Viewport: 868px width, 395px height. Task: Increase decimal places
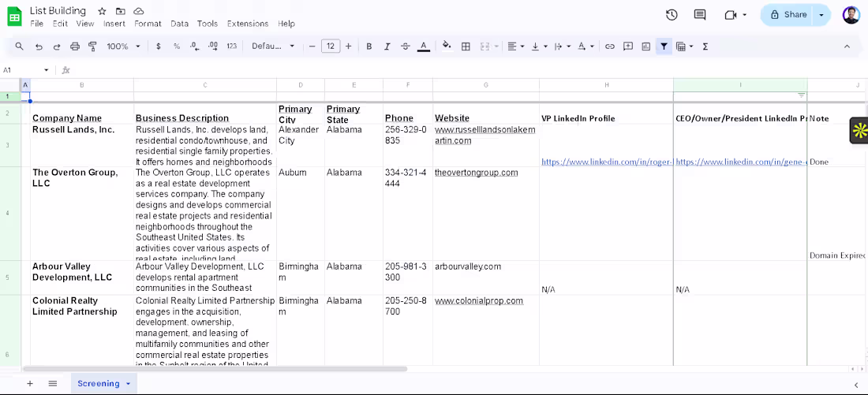click(212, 47)
